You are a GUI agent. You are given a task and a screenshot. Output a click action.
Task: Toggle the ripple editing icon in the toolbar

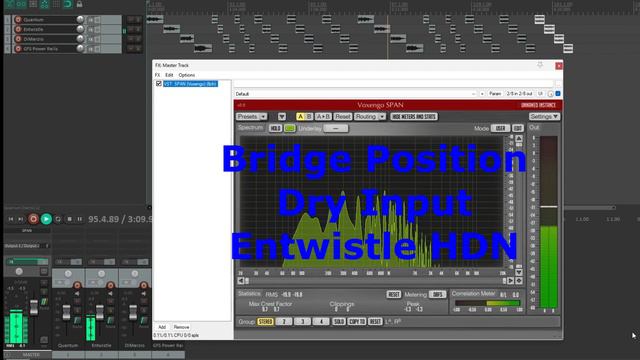click(x=33, y=4)
